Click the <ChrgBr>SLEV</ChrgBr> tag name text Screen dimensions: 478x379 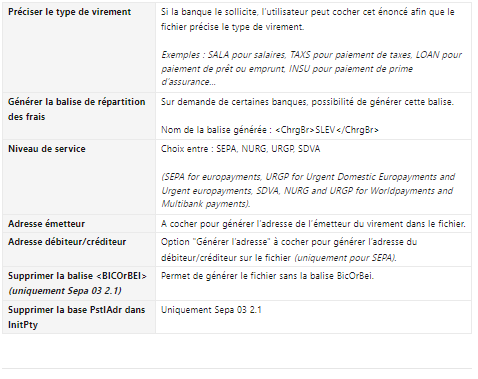pos(327,130)
